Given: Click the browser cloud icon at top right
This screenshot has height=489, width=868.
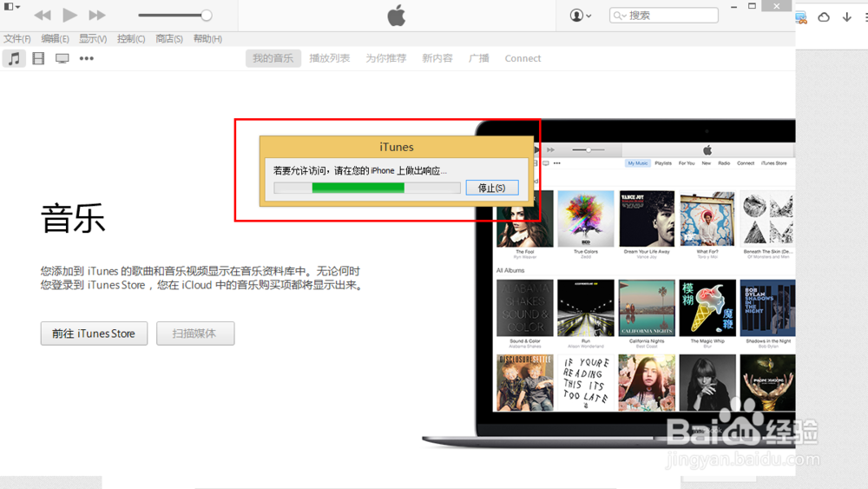Looking at the screenshot, I should tap(824, 17).
